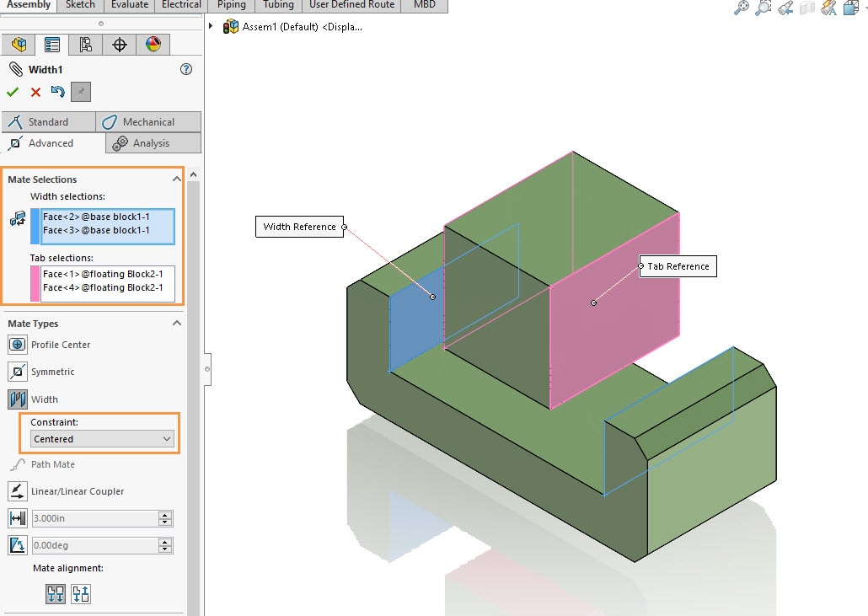This screenshot has height=616, width=868.
Task: Choose the Symmetric mate type
Action: tap(41, 372)
